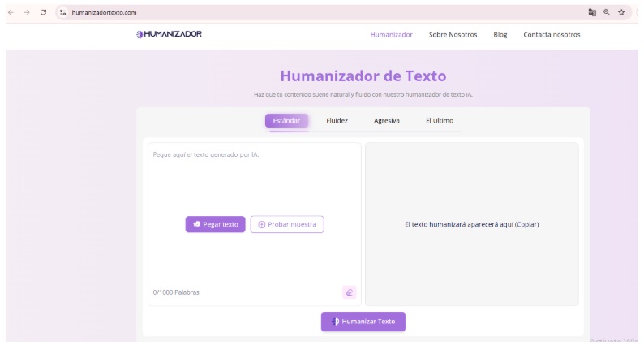The width and height of the screenshot is (644, 346).
Task: Open Sobre Nosotros menu item
Action: click(x=453, y=35)
